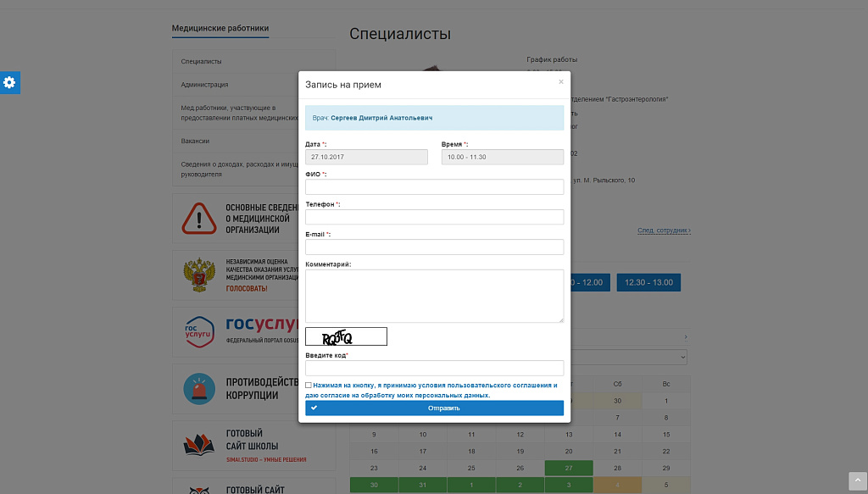
Task: Click the captcha image to refresh code
Action: click(x=346, y=336)
